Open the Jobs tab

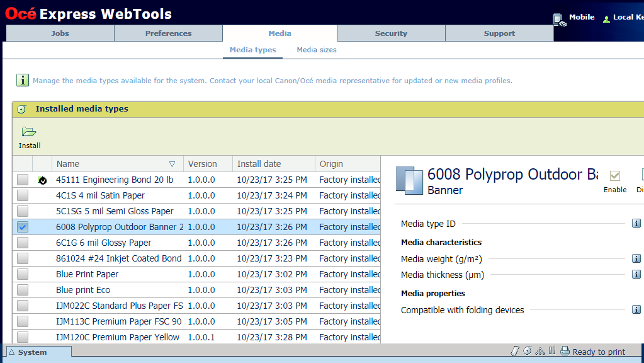pyautogui.click(x=60, y=33)
